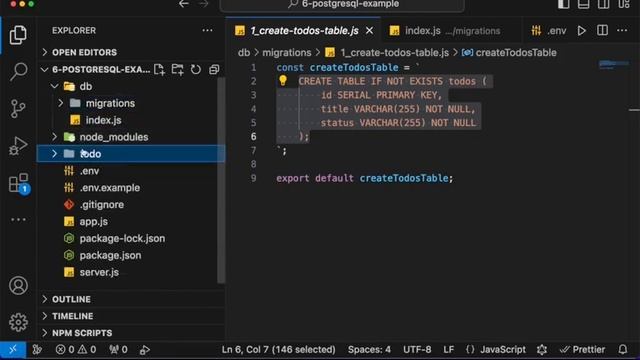The height and width of the screenshot is (360, 640).
Task: Open the Manage gear icon
Action: pyautogui.click(x=18, y=322)
